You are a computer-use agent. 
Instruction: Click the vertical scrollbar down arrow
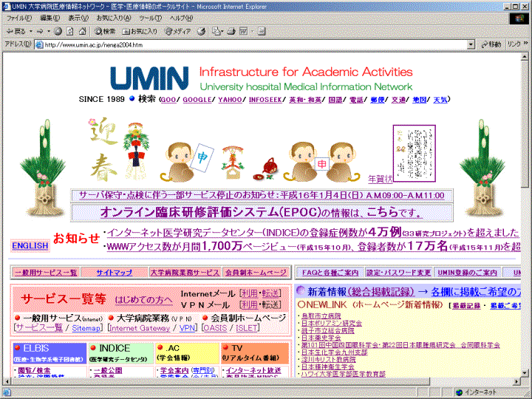(x=525, y=372)
